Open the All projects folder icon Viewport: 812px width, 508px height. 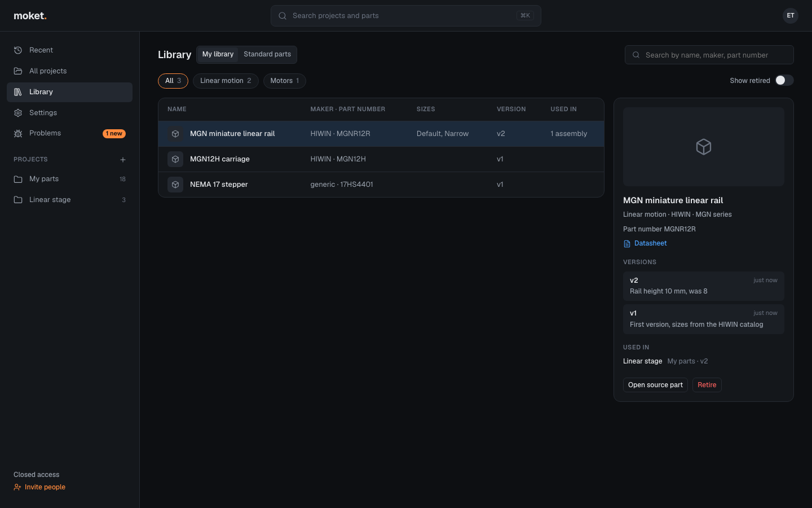click(x=18, y=71)
